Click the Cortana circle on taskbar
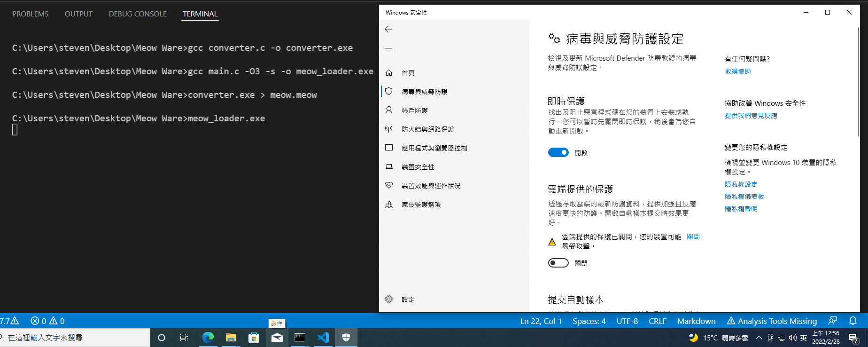The image size is (868, 347). click(x=162, y=338)
